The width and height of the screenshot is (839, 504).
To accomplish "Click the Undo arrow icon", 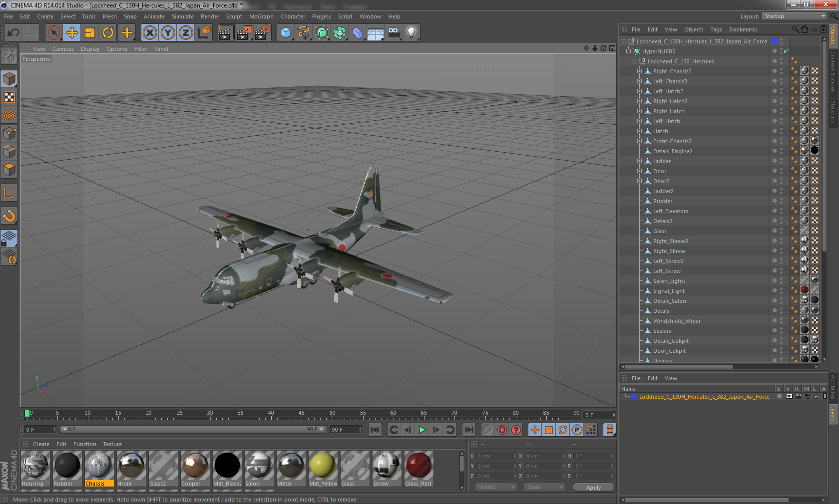I will 13,33.
